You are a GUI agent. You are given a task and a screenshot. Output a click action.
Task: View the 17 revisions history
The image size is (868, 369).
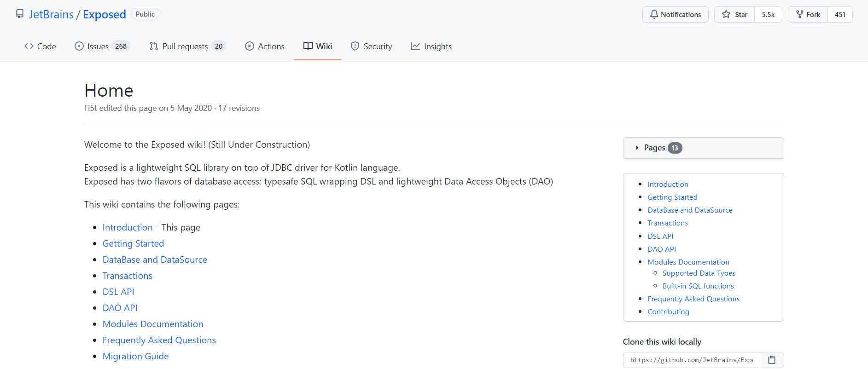(x=239, y=108)
